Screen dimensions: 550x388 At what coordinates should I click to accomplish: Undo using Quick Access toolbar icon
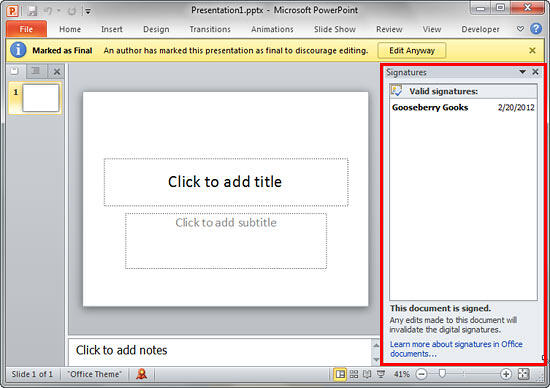click(49, 11)
